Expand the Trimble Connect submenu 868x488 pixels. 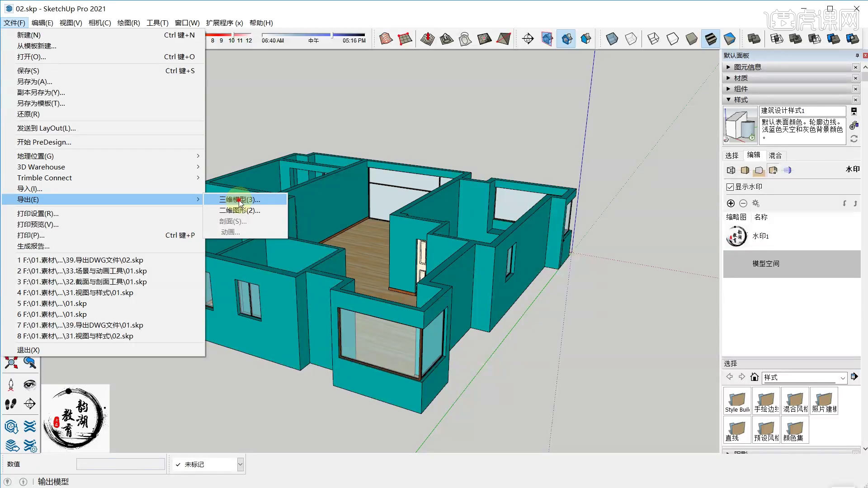tap(103, 178)
